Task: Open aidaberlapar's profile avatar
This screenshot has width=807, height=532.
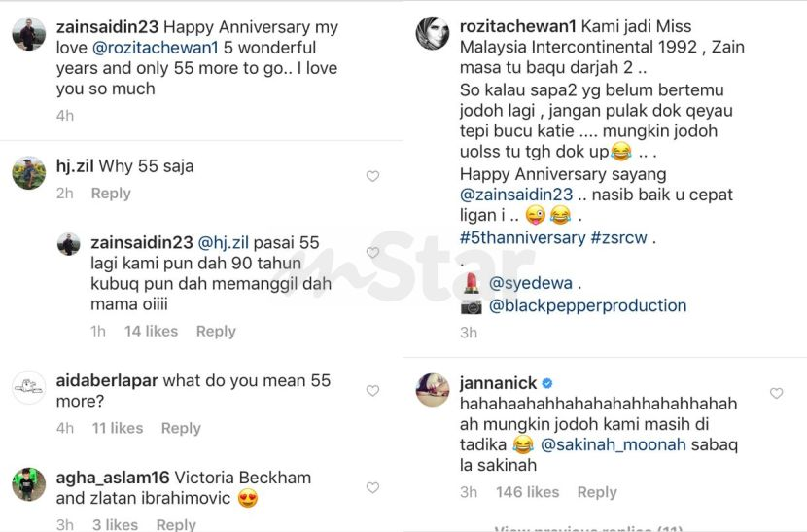Action: 29,387
